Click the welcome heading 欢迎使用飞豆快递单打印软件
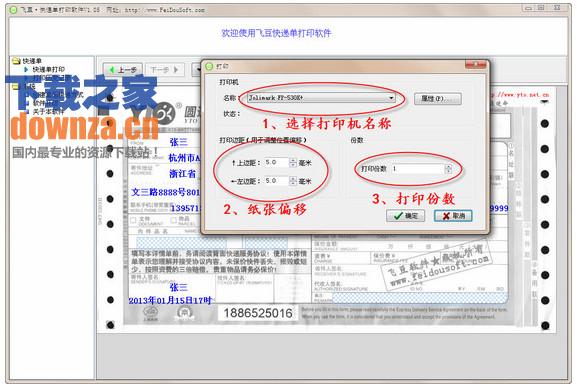This screenshot has height=384, width=577. (x=276, y=33)
